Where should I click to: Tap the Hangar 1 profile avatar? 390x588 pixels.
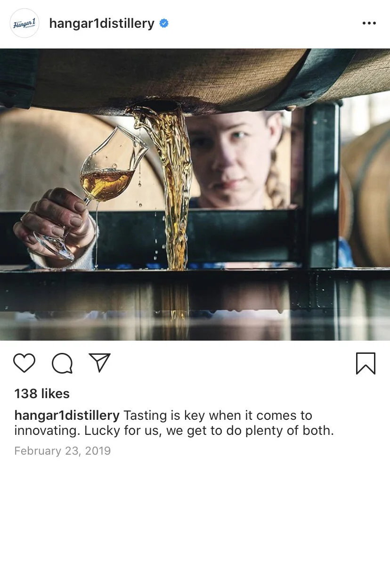tap(24, 23)
